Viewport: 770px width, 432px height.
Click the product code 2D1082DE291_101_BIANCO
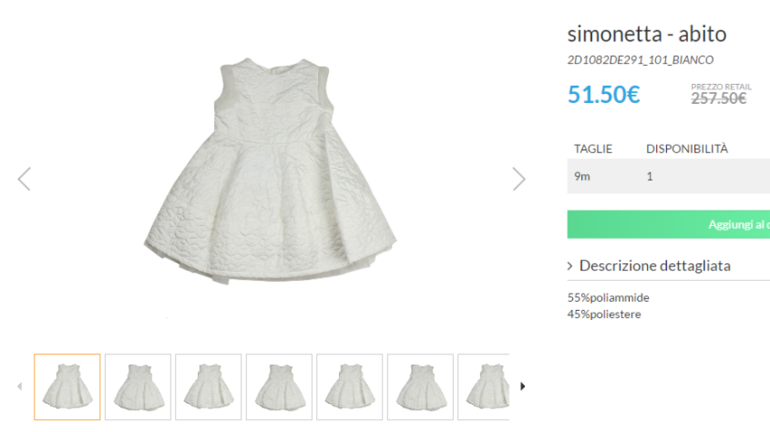(x=640, y=60)
